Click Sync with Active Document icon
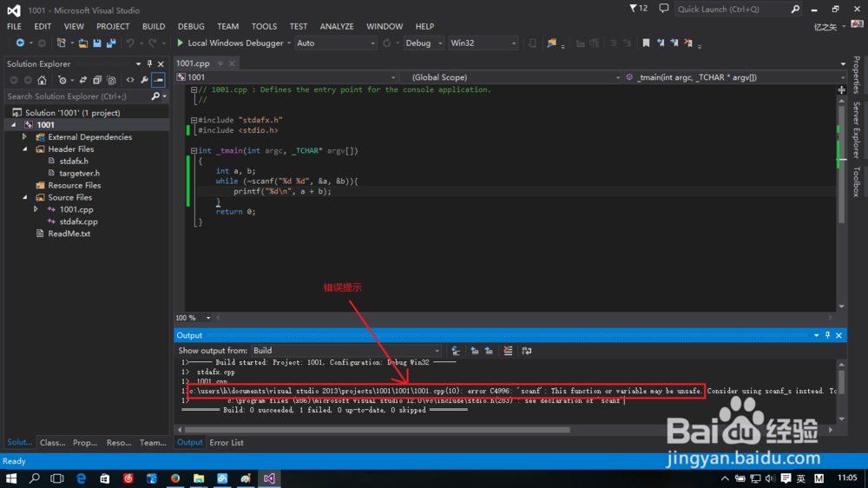The width and height of the screenshot is (868, 488). tap(83, 80)
